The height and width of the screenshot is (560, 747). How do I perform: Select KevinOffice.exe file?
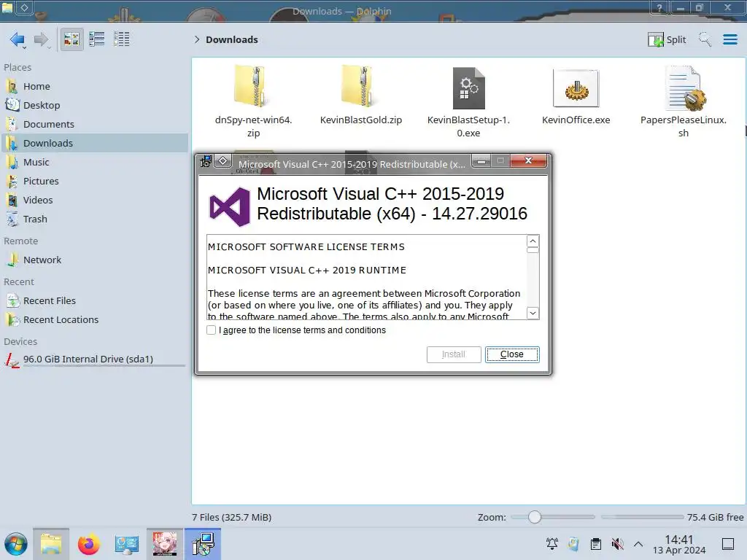click(576, 96)
